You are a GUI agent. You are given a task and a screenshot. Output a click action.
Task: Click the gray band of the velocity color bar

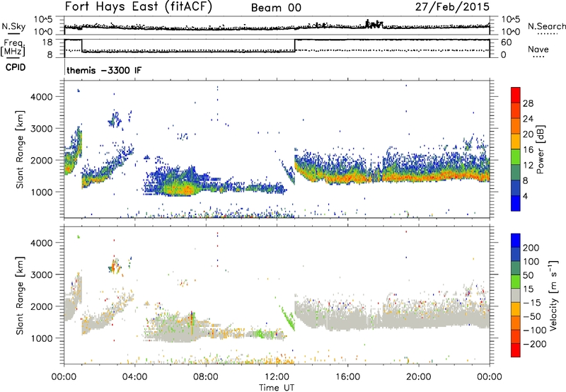point(516,295)
